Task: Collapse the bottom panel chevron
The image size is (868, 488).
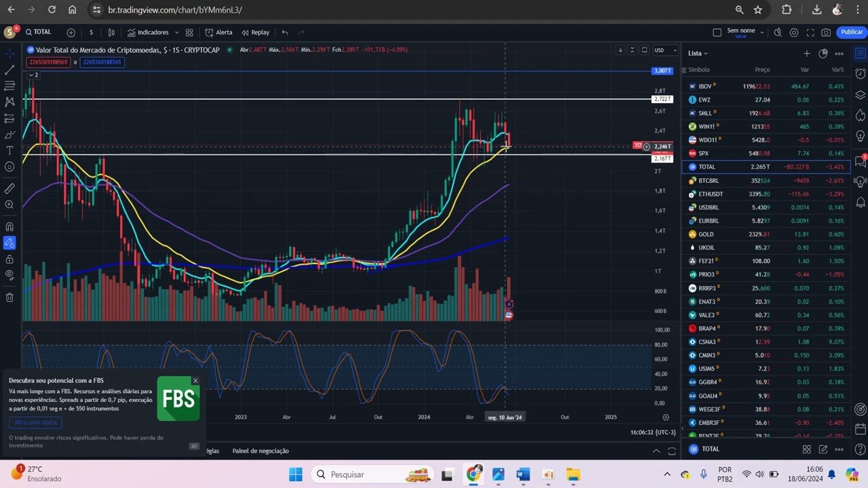Action: click(x=656, y=451)
